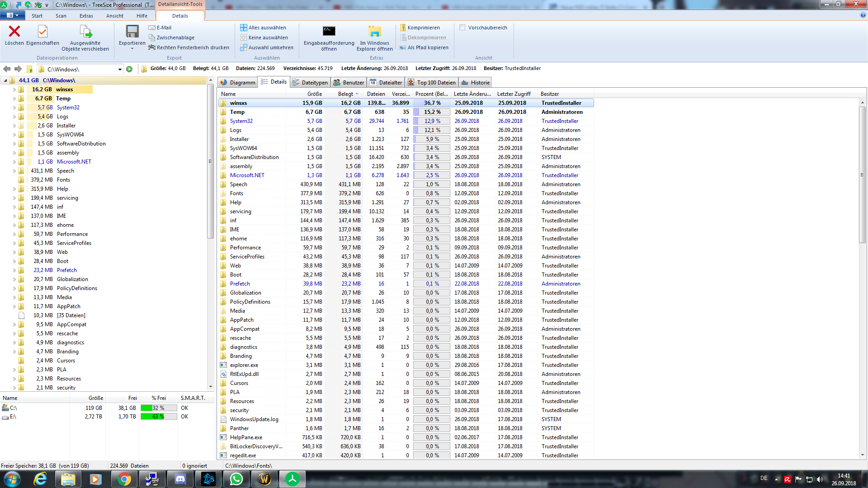This screenshot has width=868, height=488.
Task: Open the C:\Windows\ path dropdown
Action: click(x=120, y=69)
